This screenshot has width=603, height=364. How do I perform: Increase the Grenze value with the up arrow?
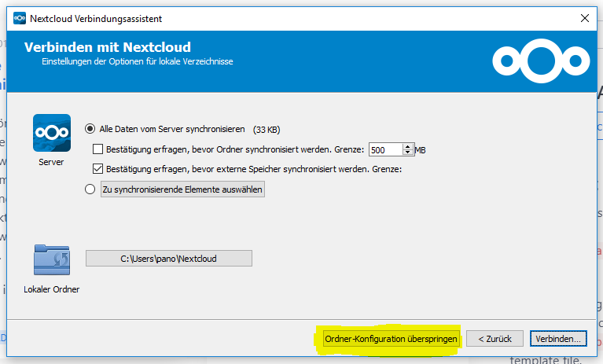(407, 146)
